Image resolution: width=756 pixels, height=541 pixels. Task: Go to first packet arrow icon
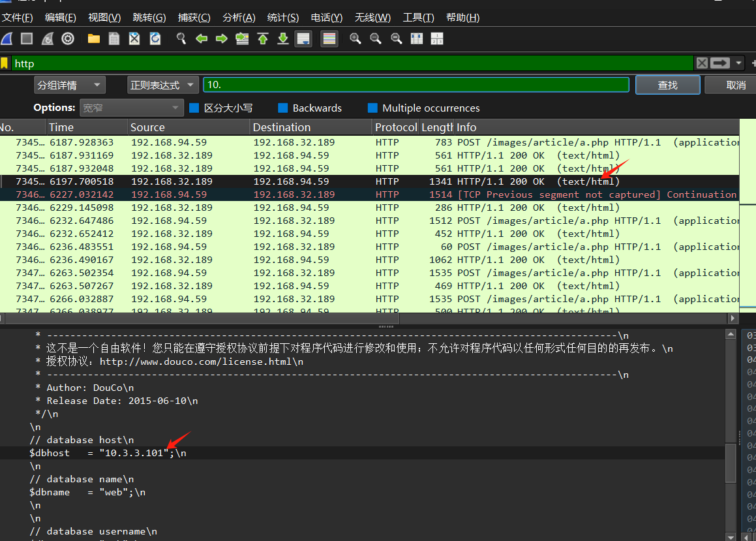(x=263, y=39)
